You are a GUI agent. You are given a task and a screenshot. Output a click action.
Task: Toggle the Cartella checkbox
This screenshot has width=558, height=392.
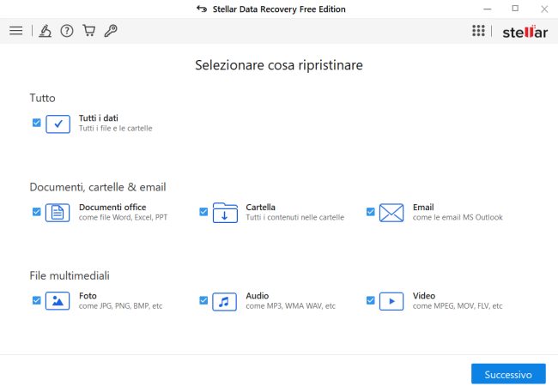(203, 212)
